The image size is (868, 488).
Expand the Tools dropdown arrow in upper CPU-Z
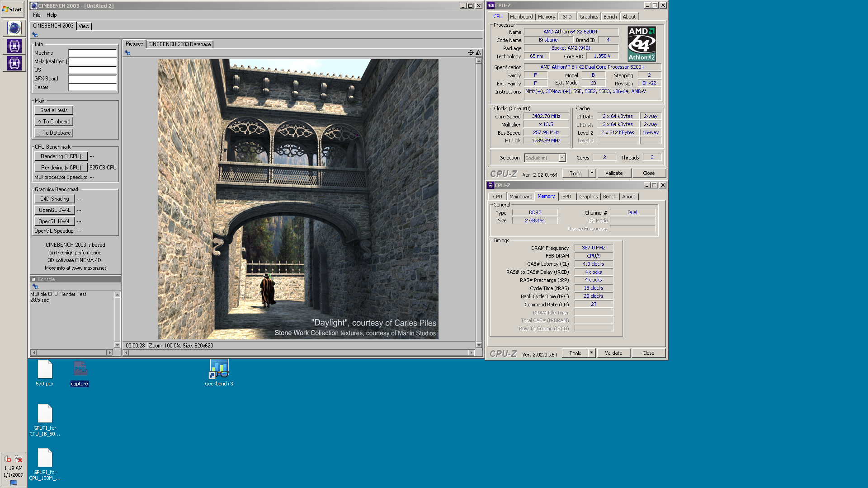[x=592, y=173]
